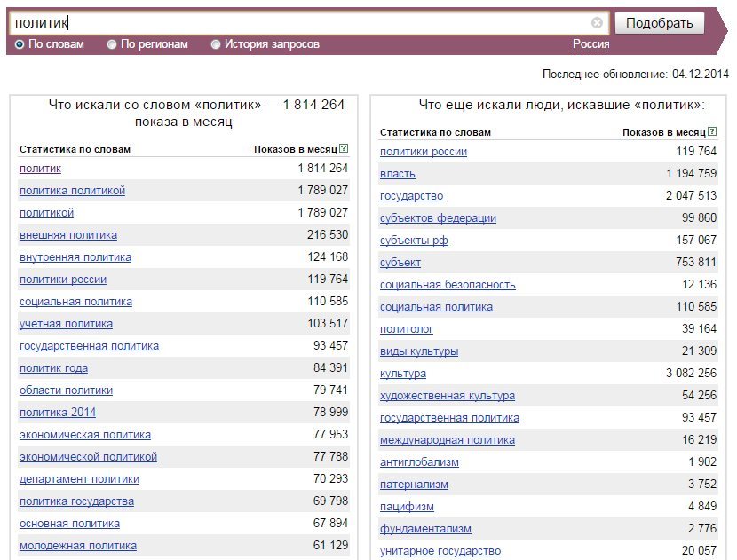Select the 'История запросов' radio button
Image resolution: width=737 pixels, height=560 pixels.
[215, 44]
